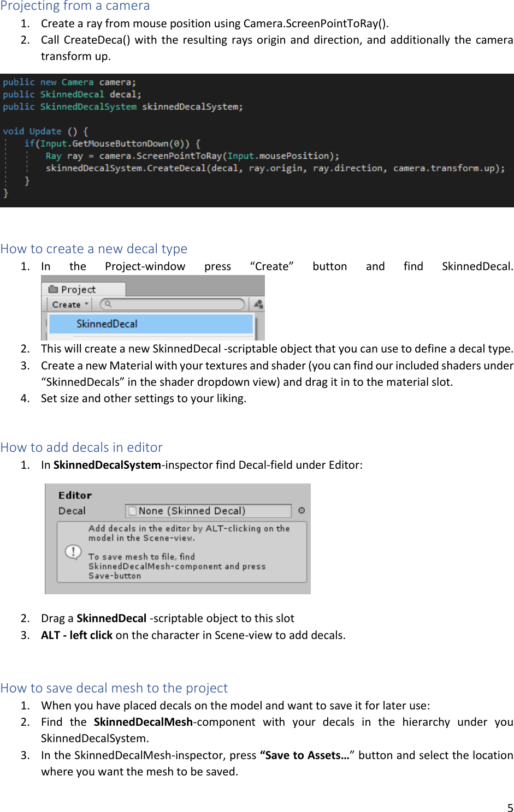Click "GetMouseButtonDown" in the code block
Viewport: 514px width, 812px height.
pyautogui.click(x=120, y=144)
